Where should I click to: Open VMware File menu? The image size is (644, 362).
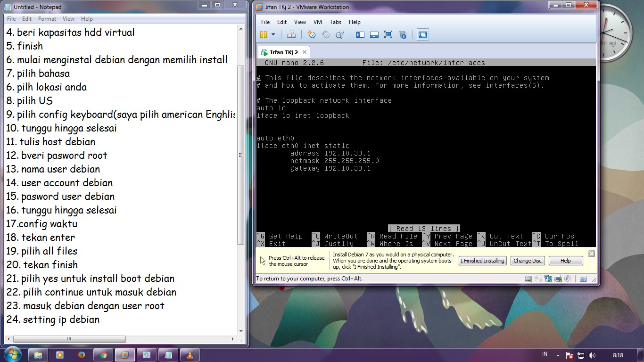tap(265, 22)
